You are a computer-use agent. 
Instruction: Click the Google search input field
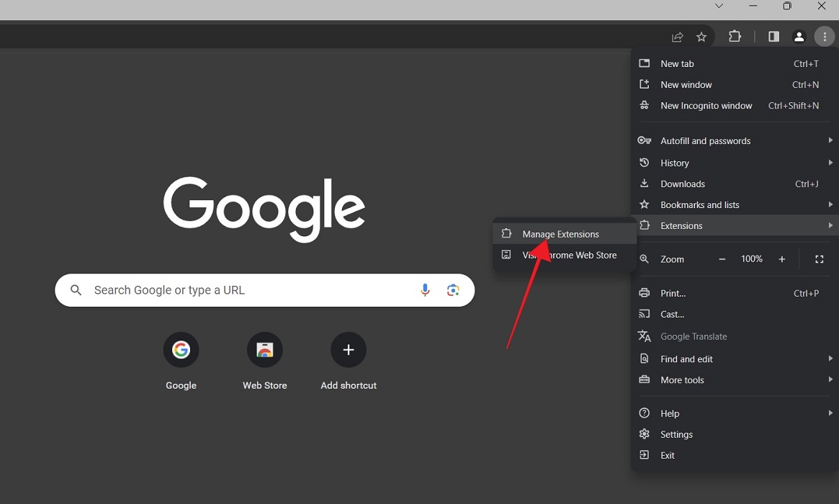tap(252, 289)
